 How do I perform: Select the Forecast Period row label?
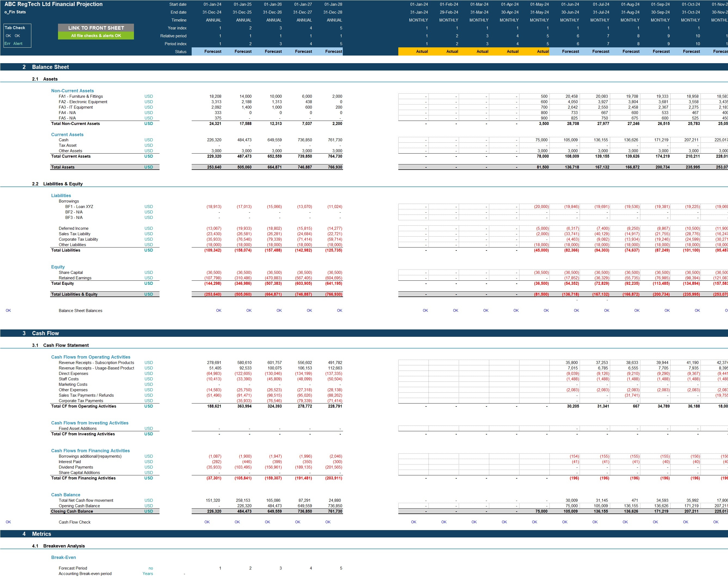[73, 568]
